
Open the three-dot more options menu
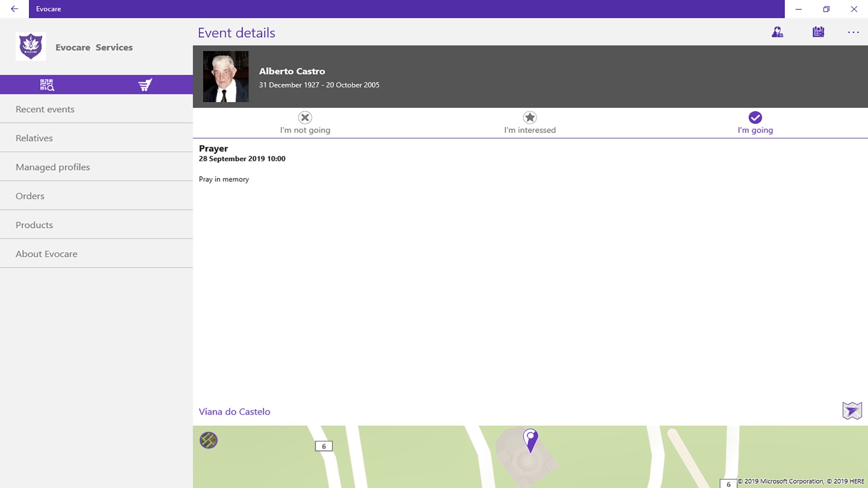pos(853,32)
